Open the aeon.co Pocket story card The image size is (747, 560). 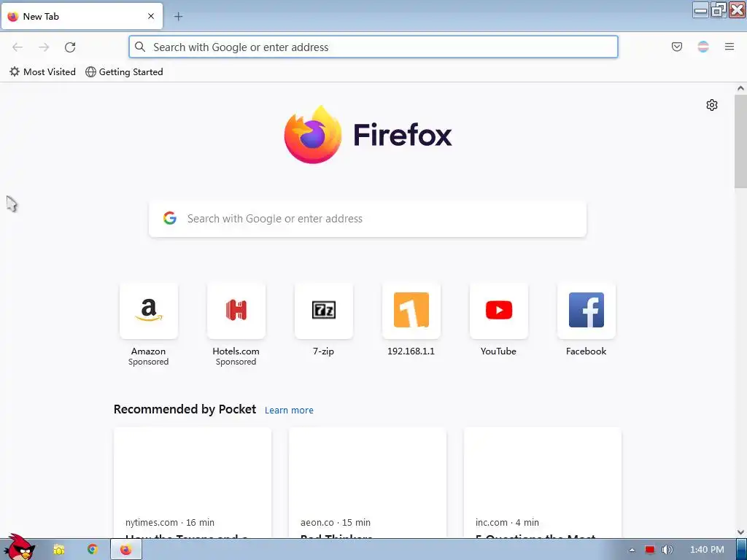368,483
